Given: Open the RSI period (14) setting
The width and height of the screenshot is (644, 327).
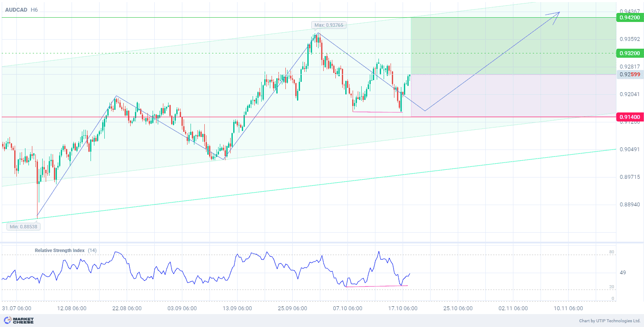Looking at the screenshot, I should pos(92,250).
